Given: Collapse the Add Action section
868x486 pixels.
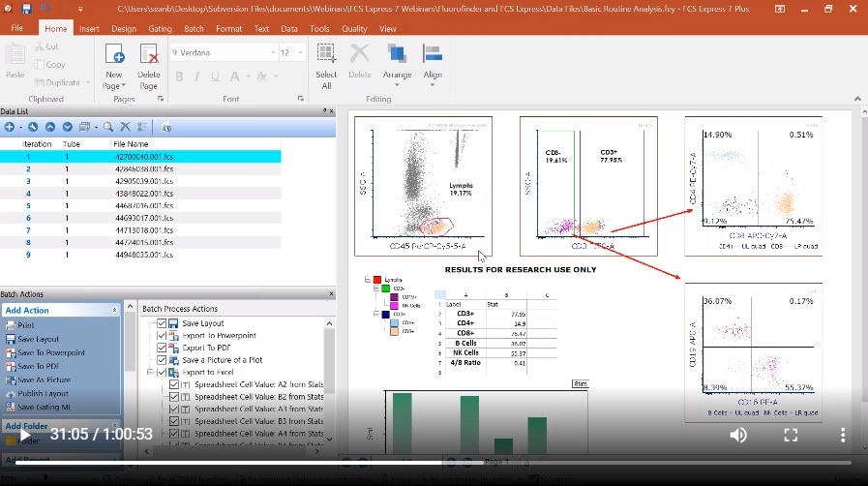Looking at the screenshot, I should [114, 311].
